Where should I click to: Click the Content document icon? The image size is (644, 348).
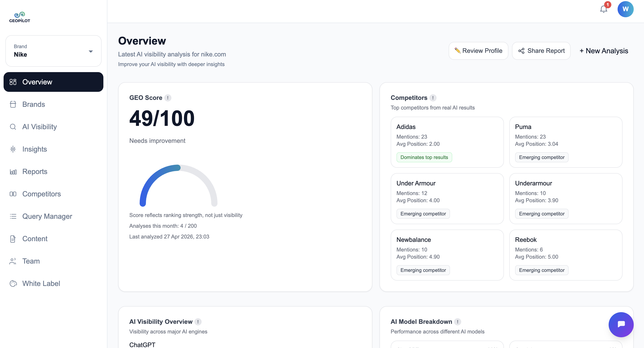[x=13, y=239]
